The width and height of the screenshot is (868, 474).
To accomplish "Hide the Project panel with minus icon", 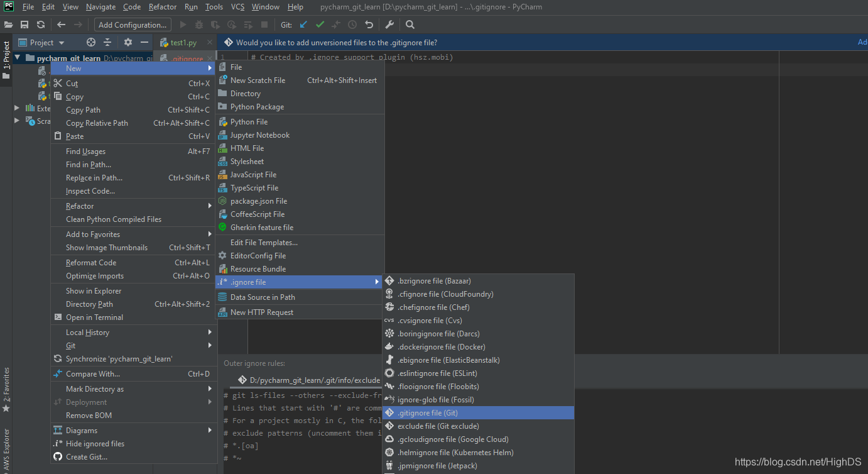I will pos(144,42).
